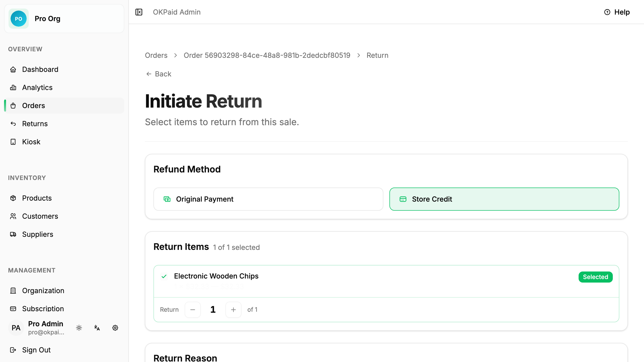Open language translation icon
This screenshot has height=362, width=644.
click(x=97, y=328)
